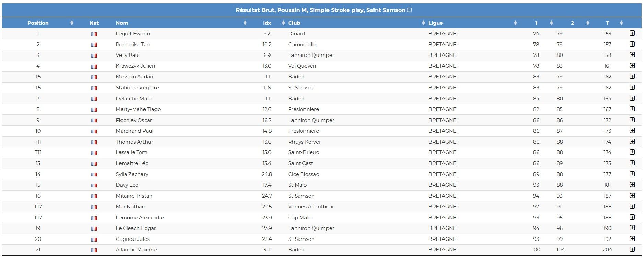Viewport: 644px width, 258px height.
Task: Click the Position column header
Action: 38,23
